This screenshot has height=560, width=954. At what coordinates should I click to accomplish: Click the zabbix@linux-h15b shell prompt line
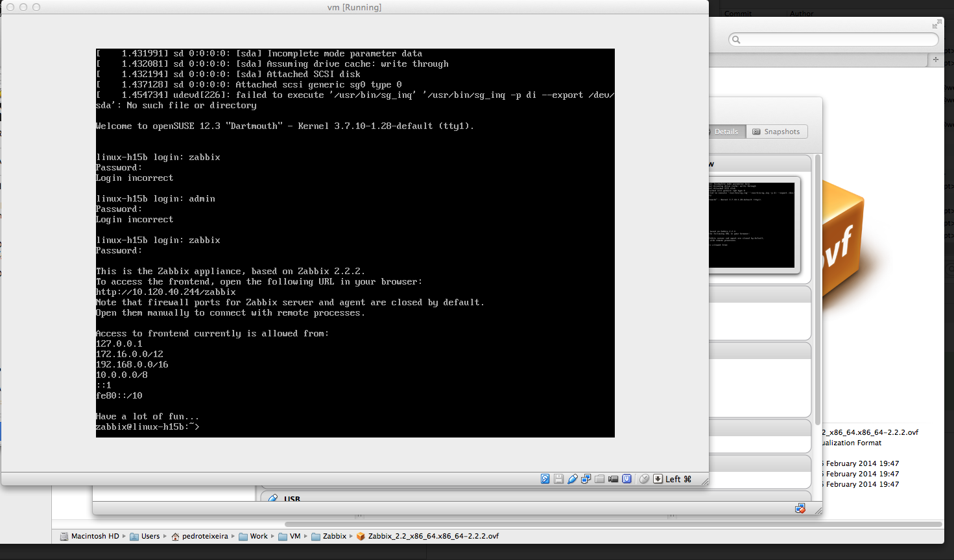pyautogui.click(x=147, y=427)
